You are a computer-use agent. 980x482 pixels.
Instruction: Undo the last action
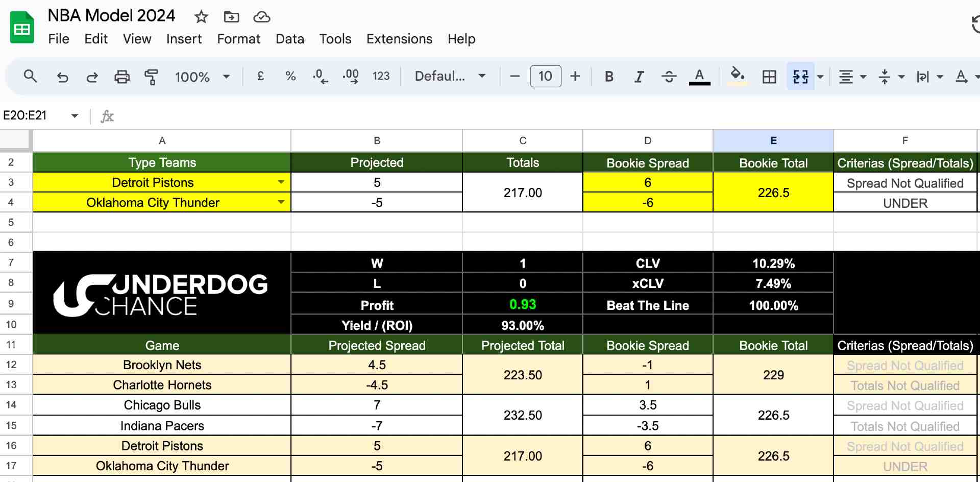point(62,77)
